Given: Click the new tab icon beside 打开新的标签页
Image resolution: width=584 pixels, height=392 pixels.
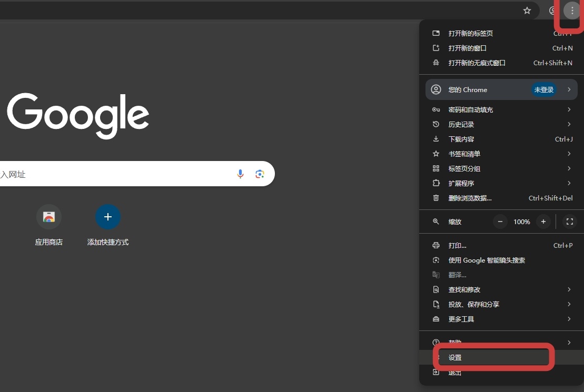Looking at the screenshot, I should [x=436, y=33].
